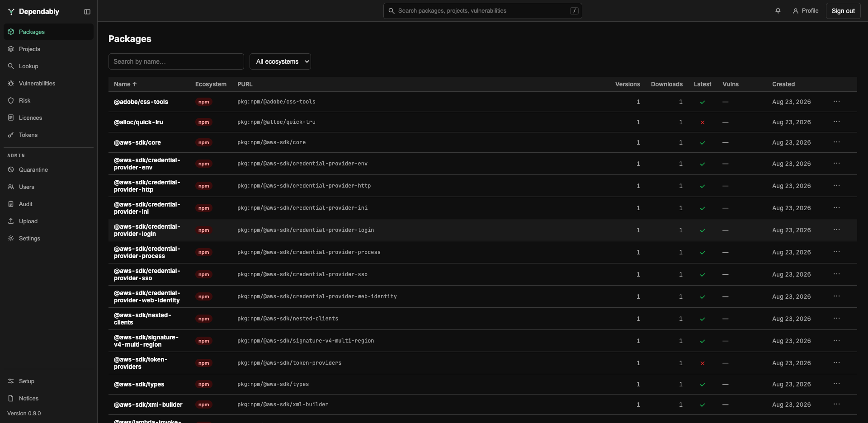The image size is (868, 423).
Task: Open Quarantine admin page
Action: pyautogui.click(x=48, y=169)
